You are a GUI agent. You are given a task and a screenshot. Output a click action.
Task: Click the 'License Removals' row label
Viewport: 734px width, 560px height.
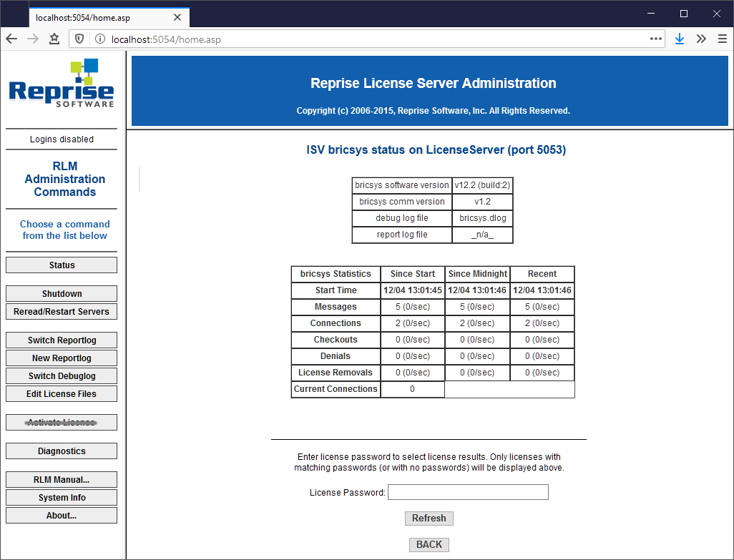click(336, 373)
